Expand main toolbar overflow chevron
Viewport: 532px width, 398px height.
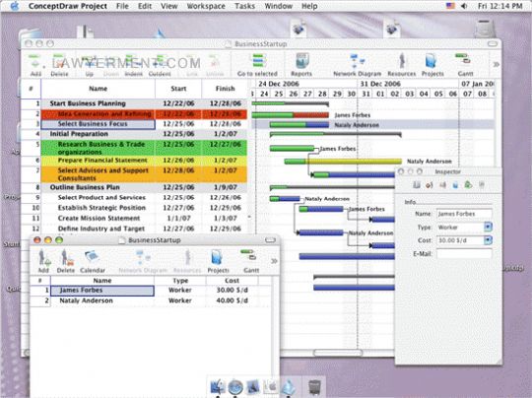click(496, 64)
